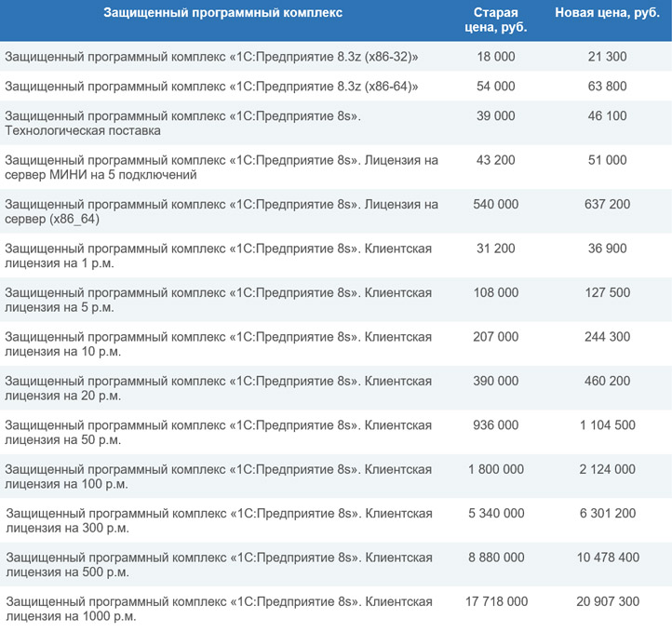Screen dimensions: 672x632
Task: Select the server МИНИ 5 connections license
Action: click(221, 168)
